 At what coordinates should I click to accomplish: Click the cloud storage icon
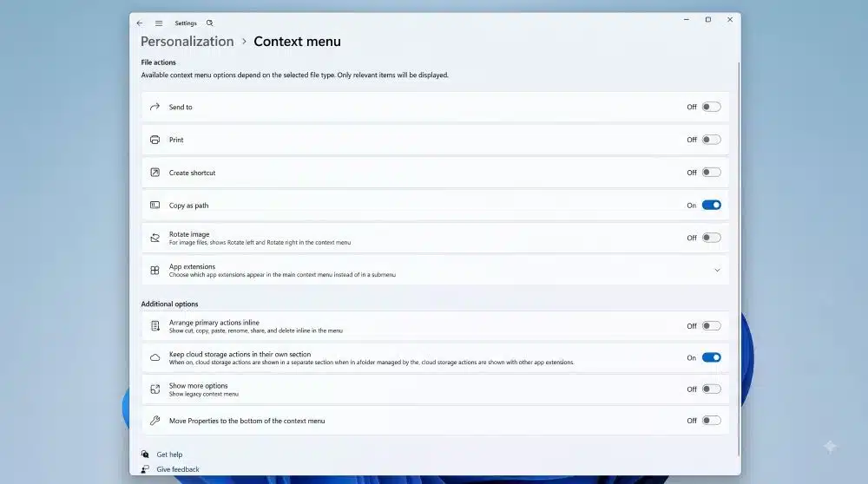pos(155,358)
